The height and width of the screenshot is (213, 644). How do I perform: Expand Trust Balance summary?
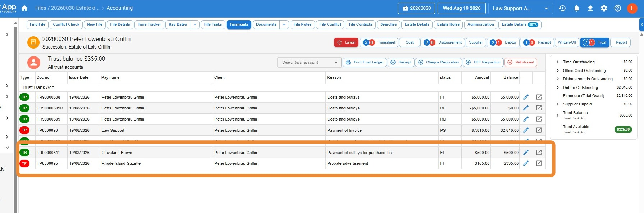point(558,115)
